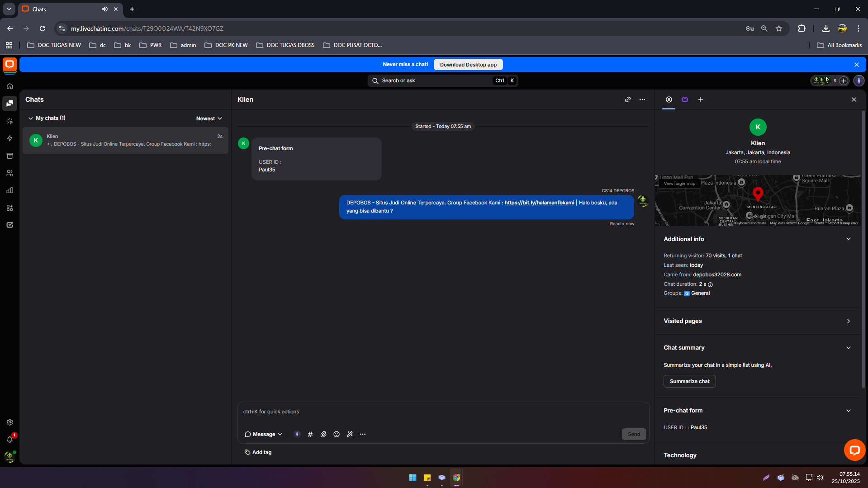Invite agents with the plus icon
This screenshot has height=488, width=868.
[x=844, y=81]
